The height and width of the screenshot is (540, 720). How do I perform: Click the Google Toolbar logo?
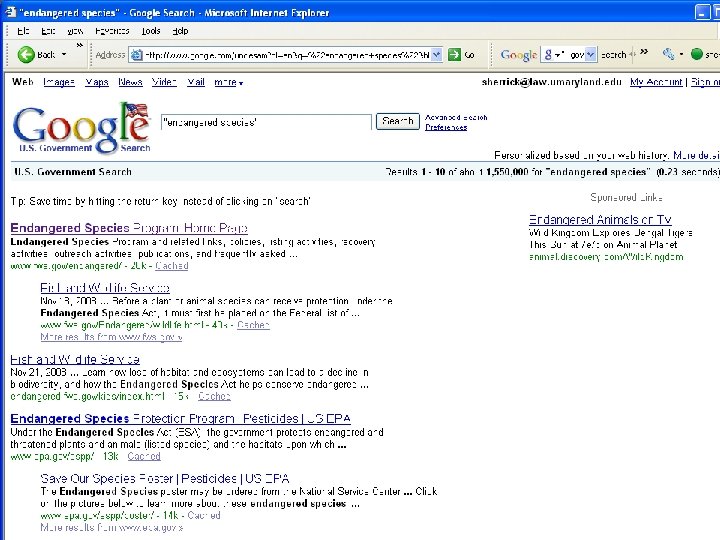(x=518, y=55)
